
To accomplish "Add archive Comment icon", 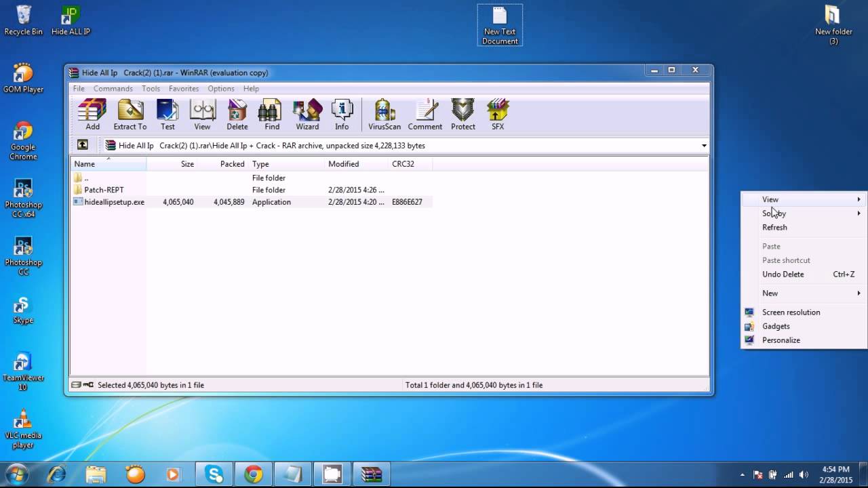I will coord(425,115).
